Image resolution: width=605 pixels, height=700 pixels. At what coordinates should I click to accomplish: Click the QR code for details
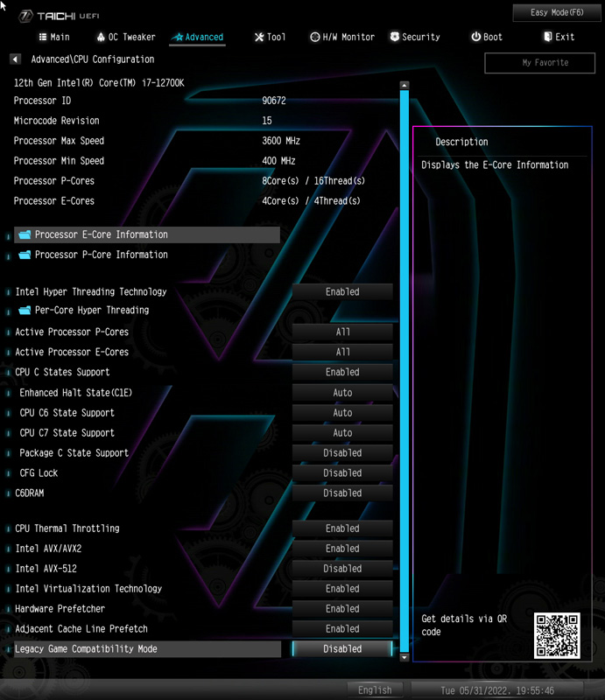pos(557,635)
